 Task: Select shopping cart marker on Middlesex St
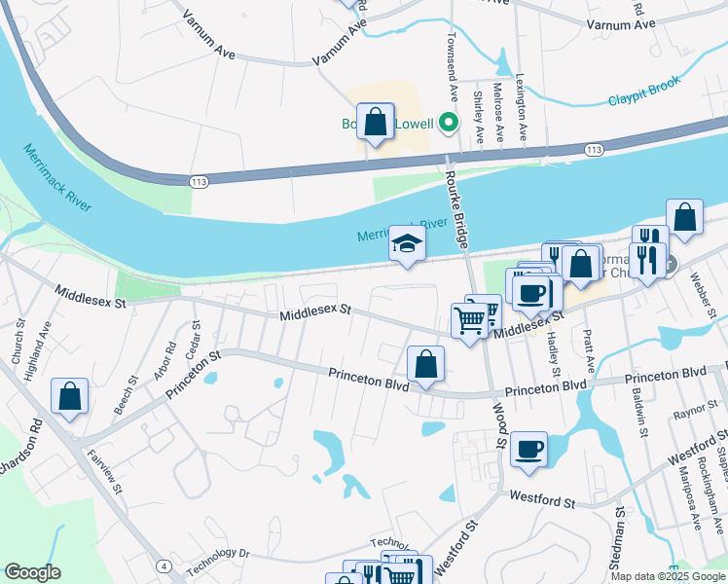[x=469, y=322]
